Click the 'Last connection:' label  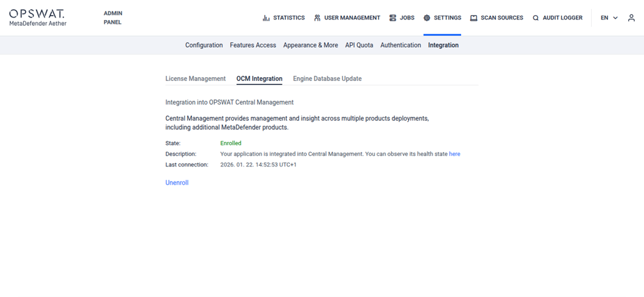click(x=187, y=165)
